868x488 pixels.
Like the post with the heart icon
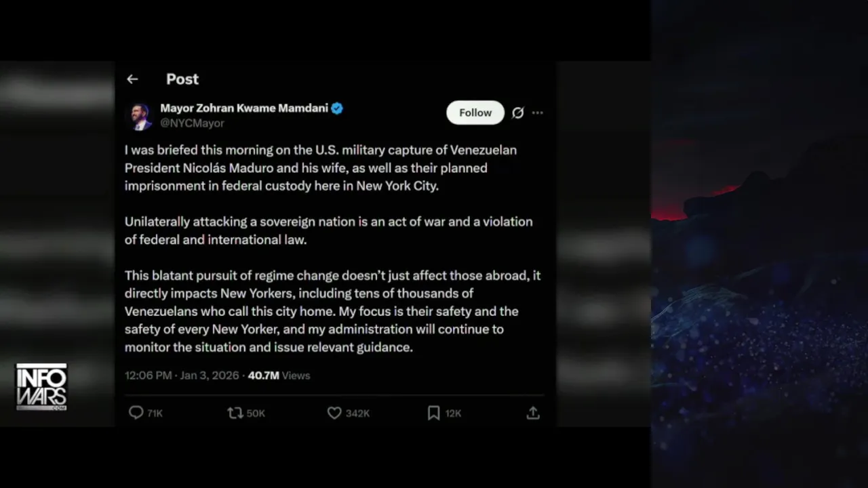point(334,413)
